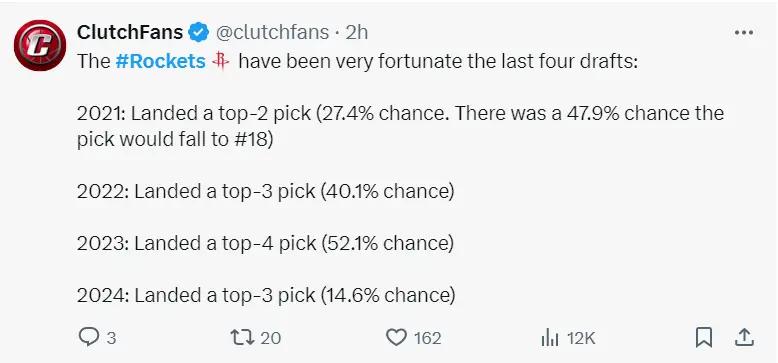Screen dimensions: 778x363
Task: Bookmark this post
Action: (x=704, y=338)
